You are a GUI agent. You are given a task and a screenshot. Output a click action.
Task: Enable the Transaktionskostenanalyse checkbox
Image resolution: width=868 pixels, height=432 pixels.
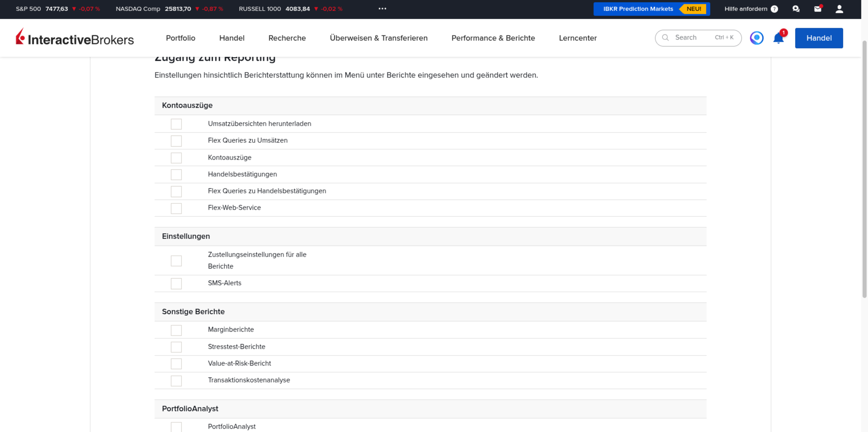(x=176, y=381)
